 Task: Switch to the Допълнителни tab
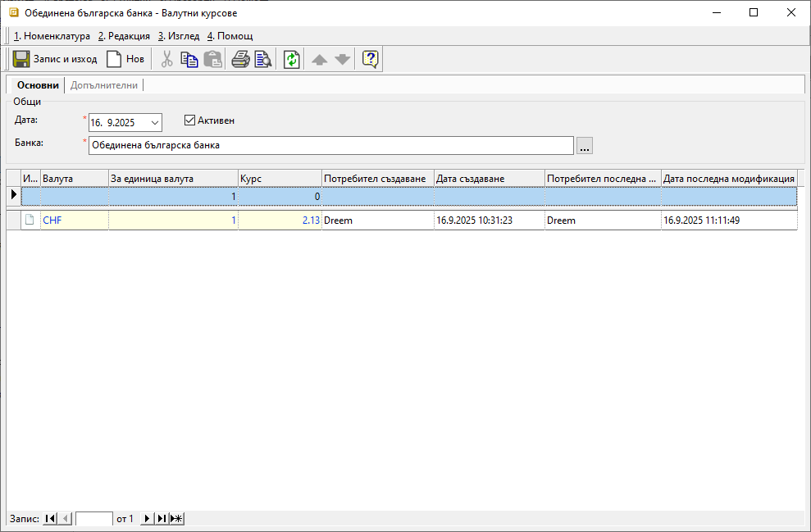pos(104,85)
